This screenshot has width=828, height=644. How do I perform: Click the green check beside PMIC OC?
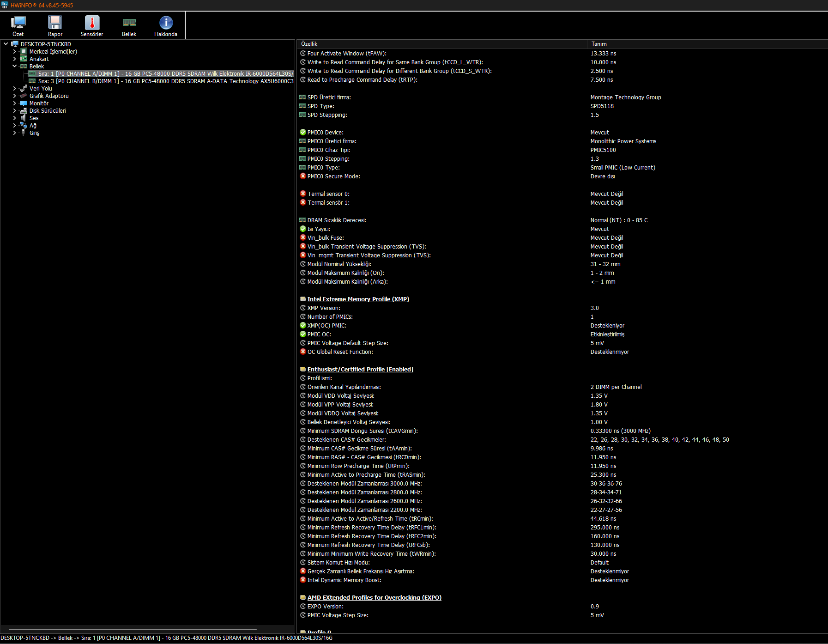303,334
